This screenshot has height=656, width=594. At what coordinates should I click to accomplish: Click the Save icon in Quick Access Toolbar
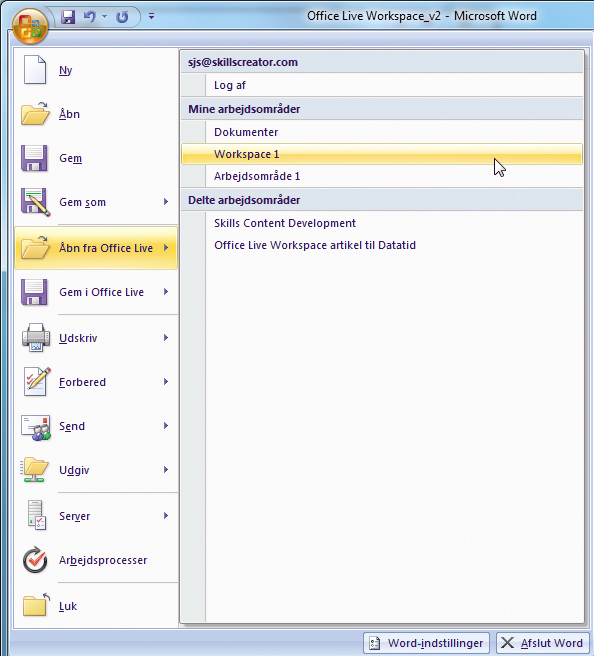[68, 17]
